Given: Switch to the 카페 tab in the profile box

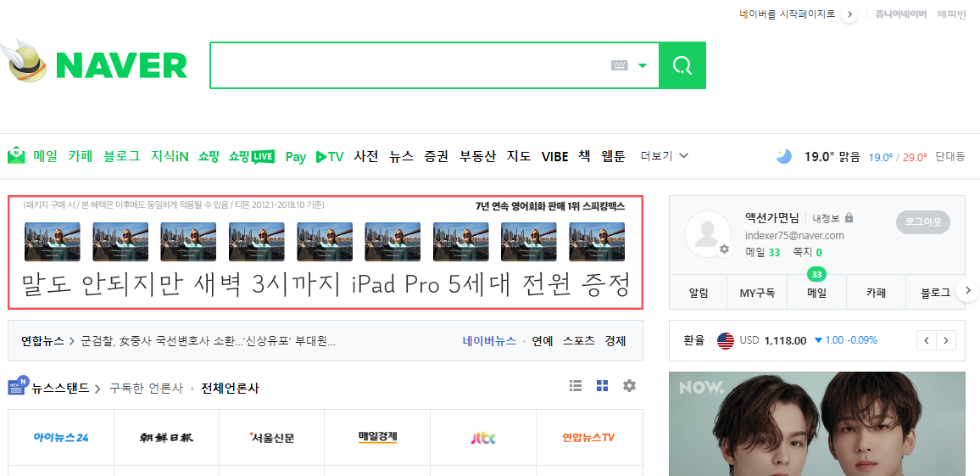Looking at the screenshot, I should (876, 292).
